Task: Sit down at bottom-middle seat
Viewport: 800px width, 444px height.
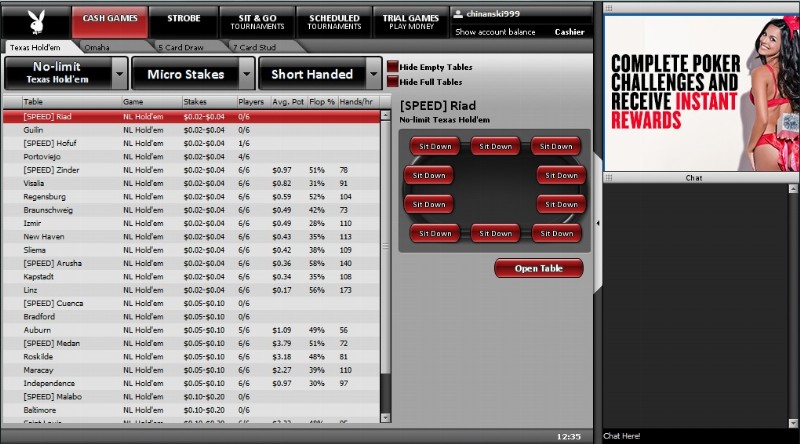Action: tap(495, 234)
